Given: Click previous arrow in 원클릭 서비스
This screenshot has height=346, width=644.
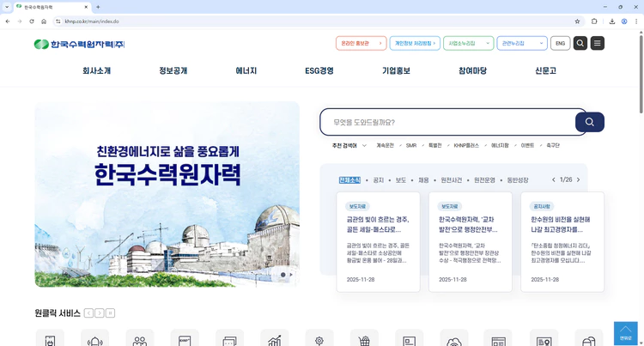Looking at the screenshot, I should pyautogui.click(x=88, y=313).
